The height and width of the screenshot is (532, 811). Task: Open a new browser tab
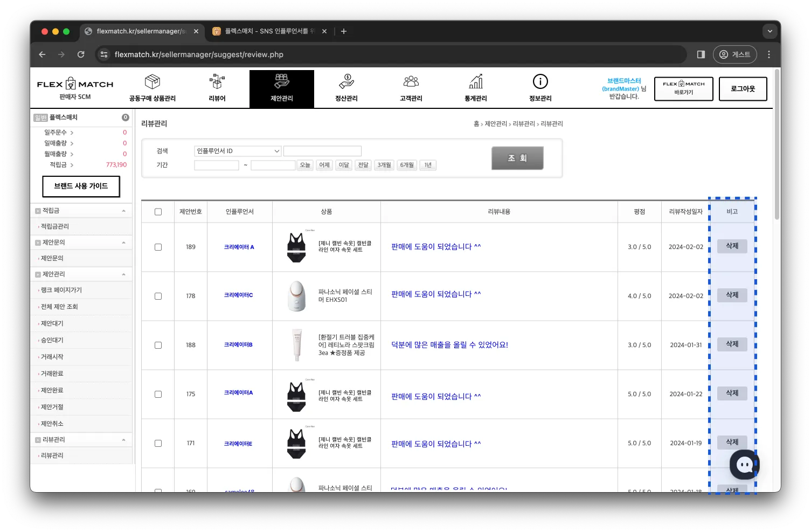pyautogui.click(x=344, y=31)
